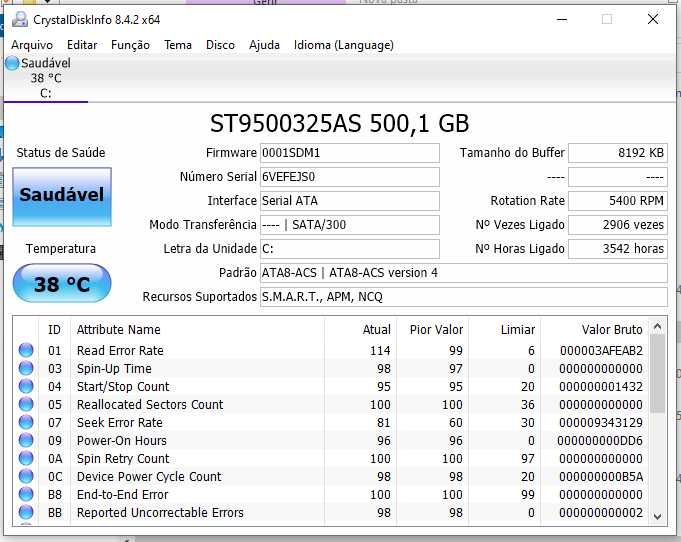This screenshot has height=542, width=681.
Task: Click the Saudável health status button
Action: point(62,197)
